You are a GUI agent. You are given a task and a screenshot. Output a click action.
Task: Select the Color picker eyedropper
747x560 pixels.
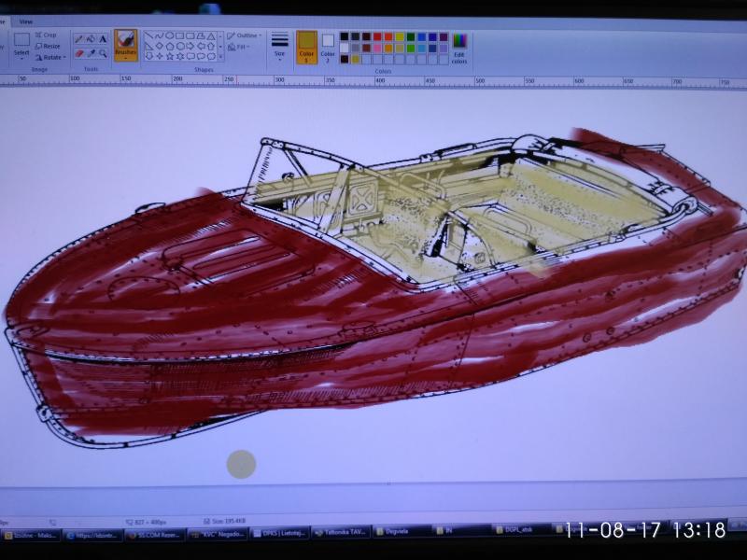[x=91, y=53]
